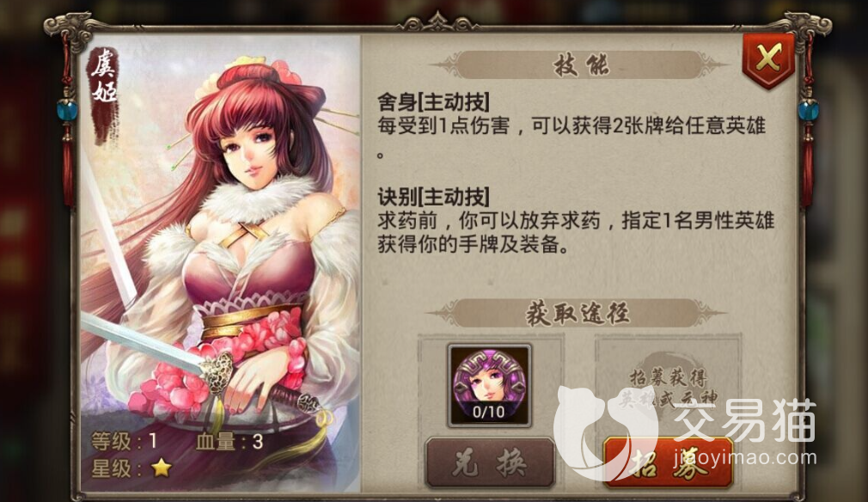Tap the 等级: 1 level label
This screenshot has width=868, height=502.
(x=124, y=441)
